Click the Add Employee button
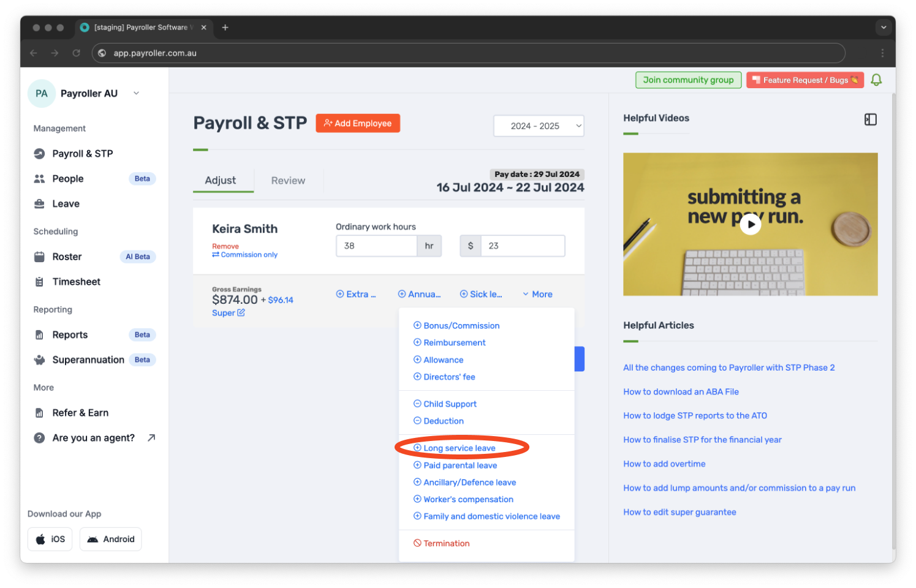 [358, 123]
